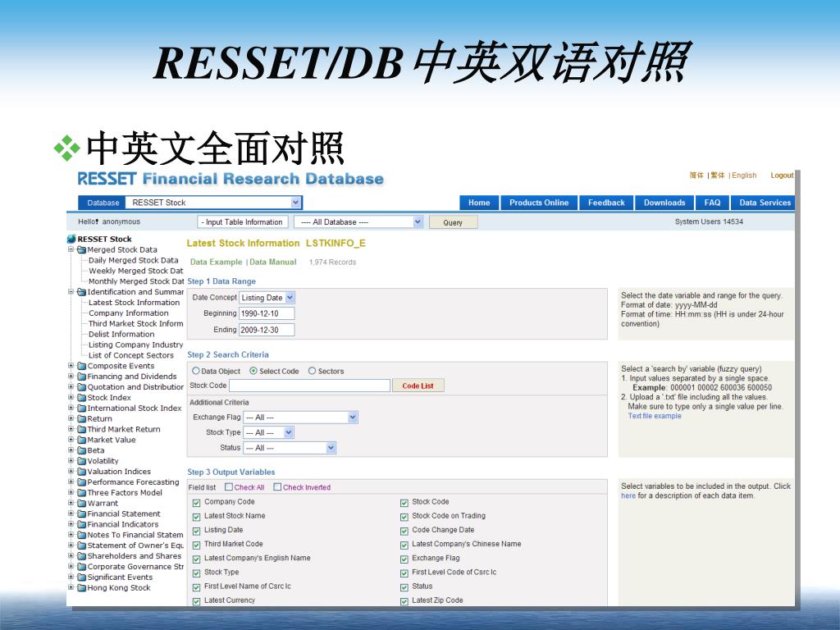The width and height of the screenshot is (840, 630).
Task: Expand the Financial Statement node
Action: pos(71,514)
